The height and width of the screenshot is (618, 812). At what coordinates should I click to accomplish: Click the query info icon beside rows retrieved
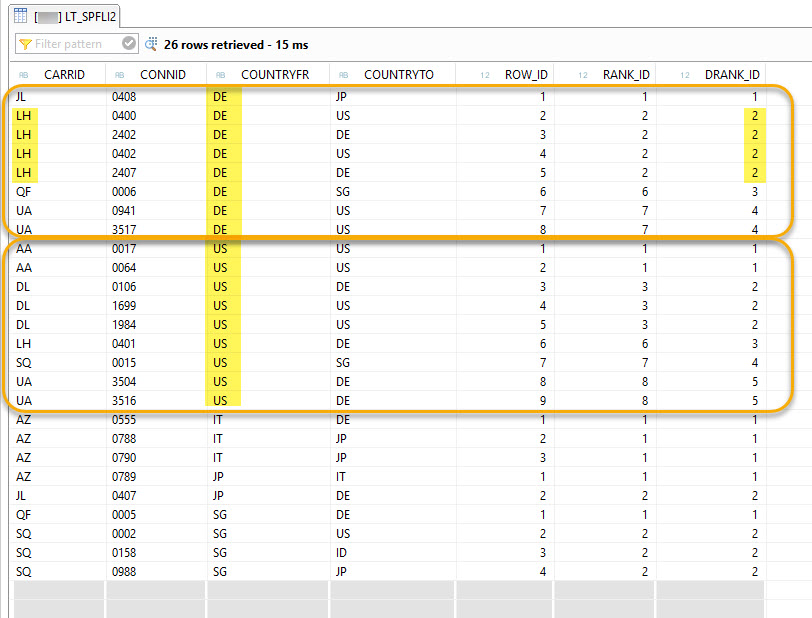(x=152, y=44)
